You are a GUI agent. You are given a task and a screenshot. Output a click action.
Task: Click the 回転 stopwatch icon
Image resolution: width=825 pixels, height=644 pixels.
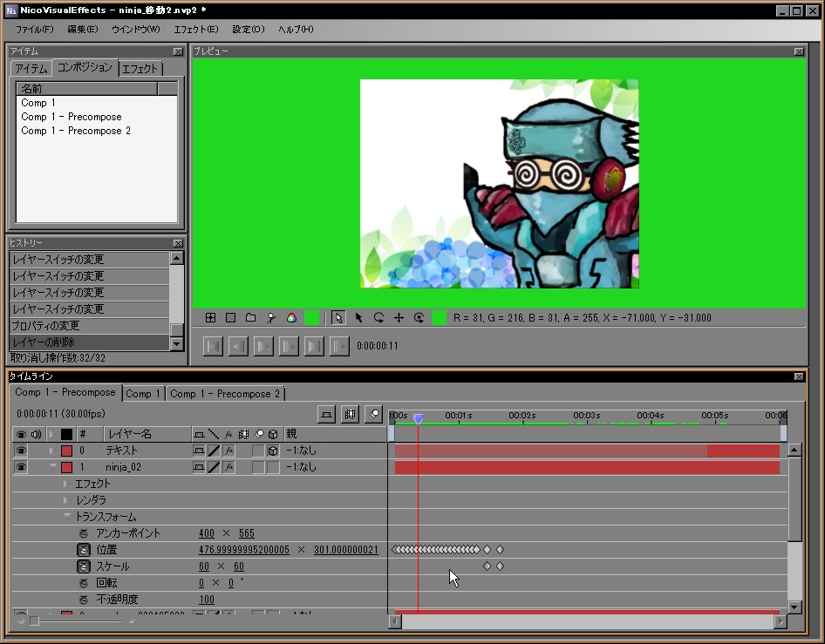(83, 583)
